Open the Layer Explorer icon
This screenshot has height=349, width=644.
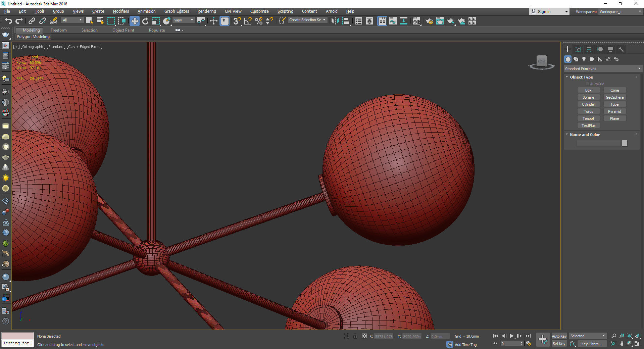coord(369,21)
